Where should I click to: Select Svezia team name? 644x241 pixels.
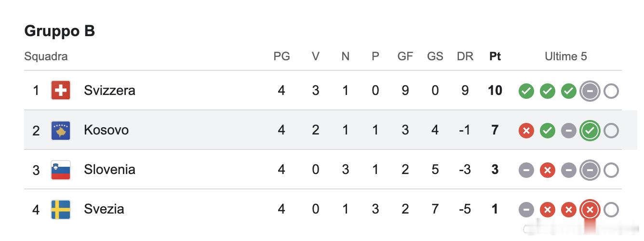click(x=104, y=209)
